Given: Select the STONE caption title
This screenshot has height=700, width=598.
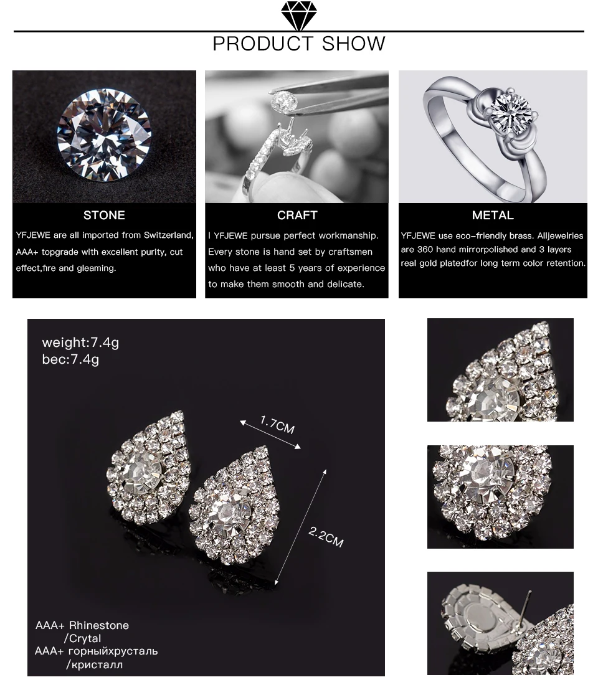Looking at the screenshot, I should point(104,215).
